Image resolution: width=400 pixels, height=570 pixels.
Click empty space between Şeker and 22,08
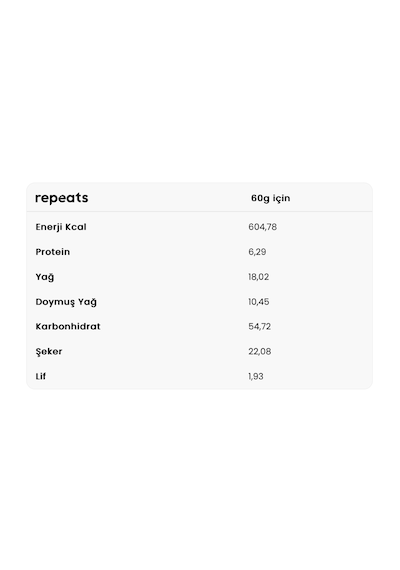click(155, 352)
